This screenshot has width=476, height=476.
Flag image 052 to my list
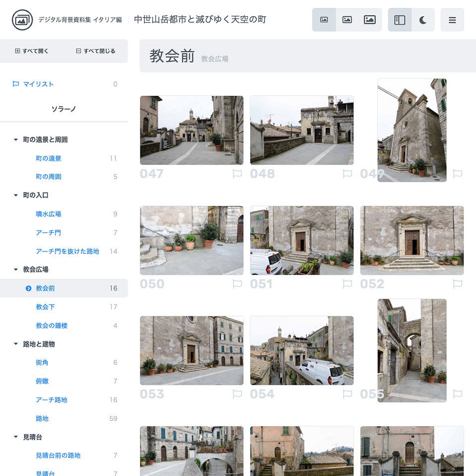click(458, 284)
